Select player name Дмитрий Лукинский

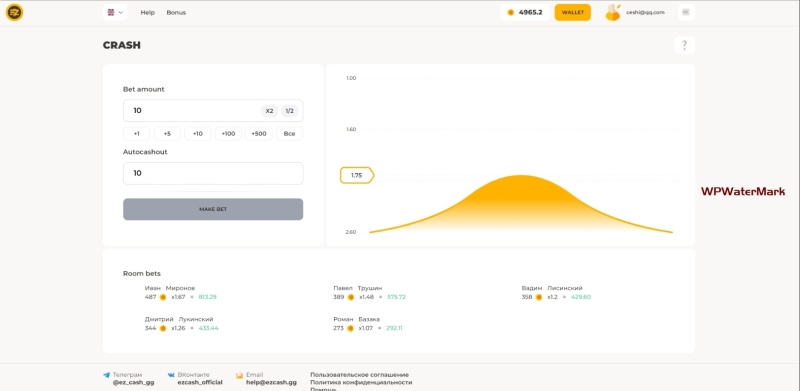tap(179, 319)
